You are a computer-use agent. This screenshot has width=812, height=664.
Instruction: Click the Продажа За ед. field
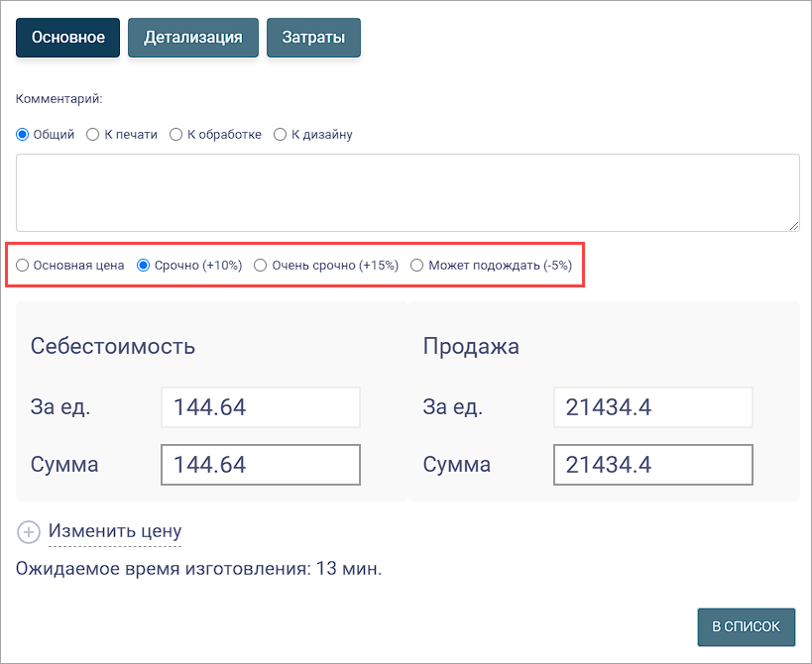pos(653,407)
